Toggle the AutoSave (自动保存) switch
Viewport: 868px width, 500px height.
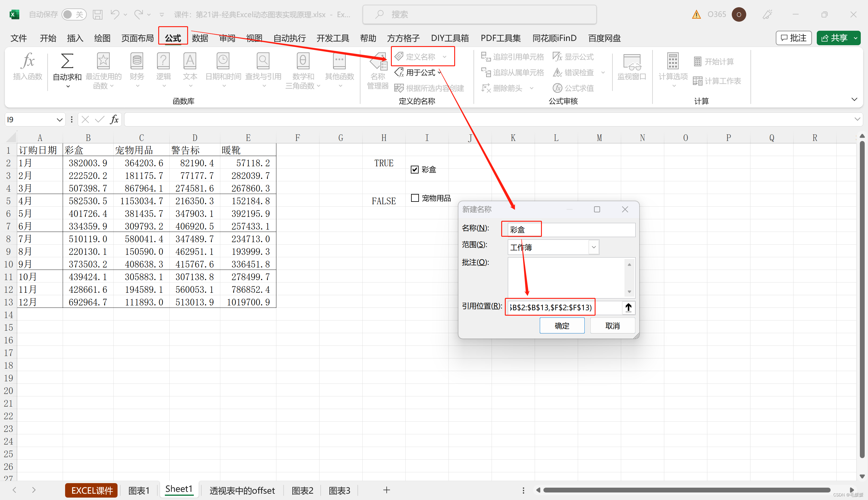pyautogui.click(x=74, y=14)
